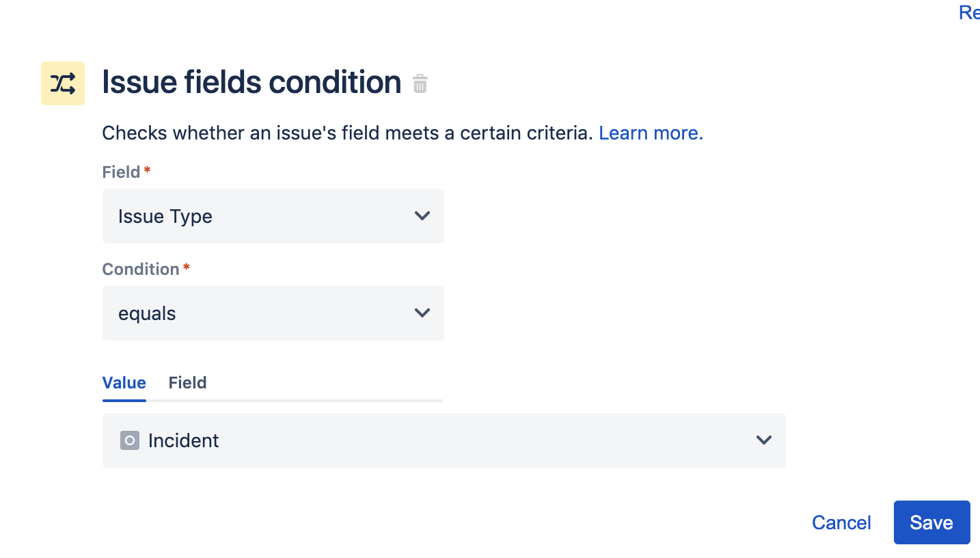This screenshot has height=558, width=980.
Task: Click the chevron on the Incident value selector
Action: [x=763, y=440]
